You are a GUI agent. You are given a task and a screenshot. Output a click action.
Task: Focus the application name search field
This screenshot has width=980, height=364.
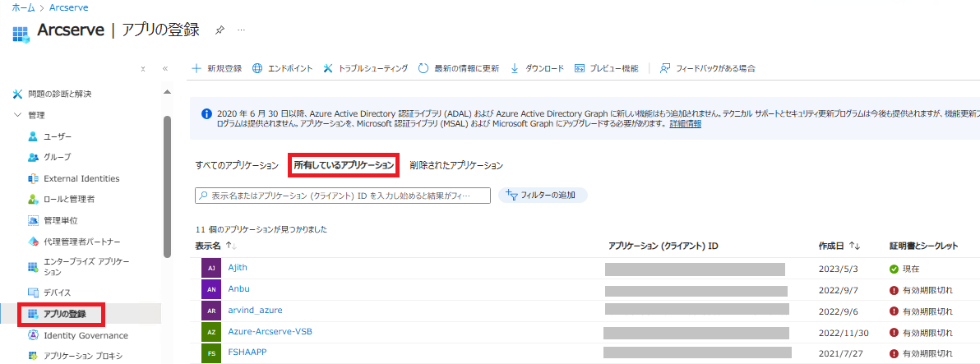pyautogui.click(x=343, y=196)
